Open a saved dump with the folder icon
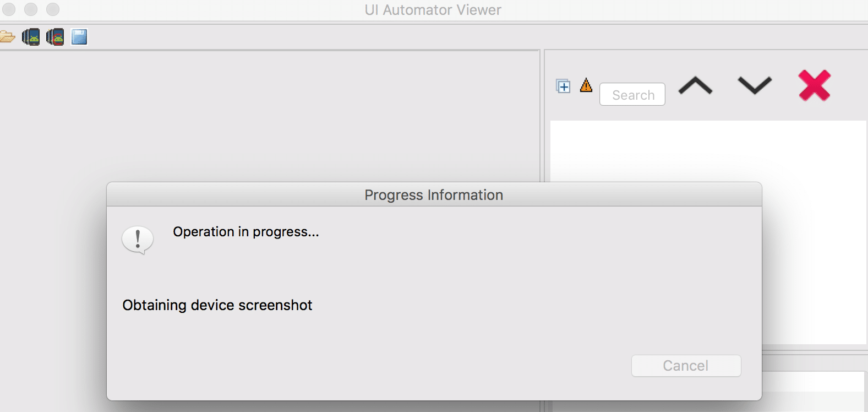 coord(7,37)
